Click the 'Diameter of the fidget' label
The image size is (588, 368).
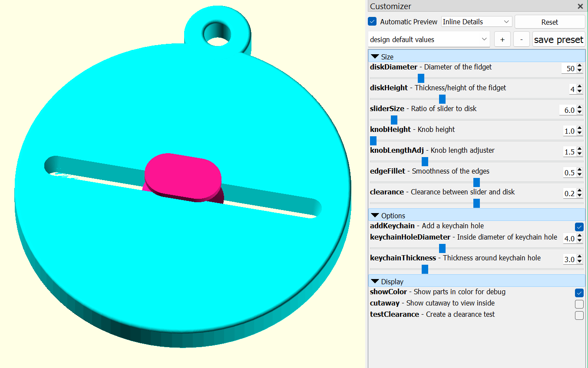coord(458,67)
